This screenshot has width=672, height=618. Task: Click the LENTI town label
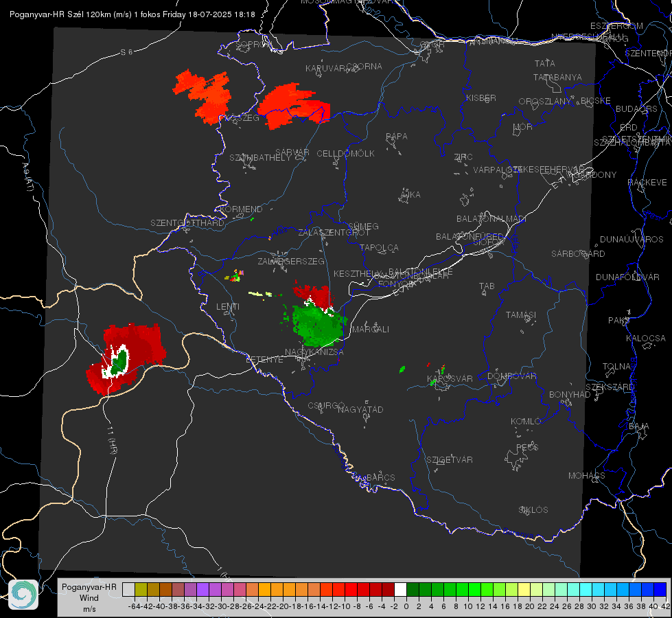pyautogui.click(x=228, y=307)
